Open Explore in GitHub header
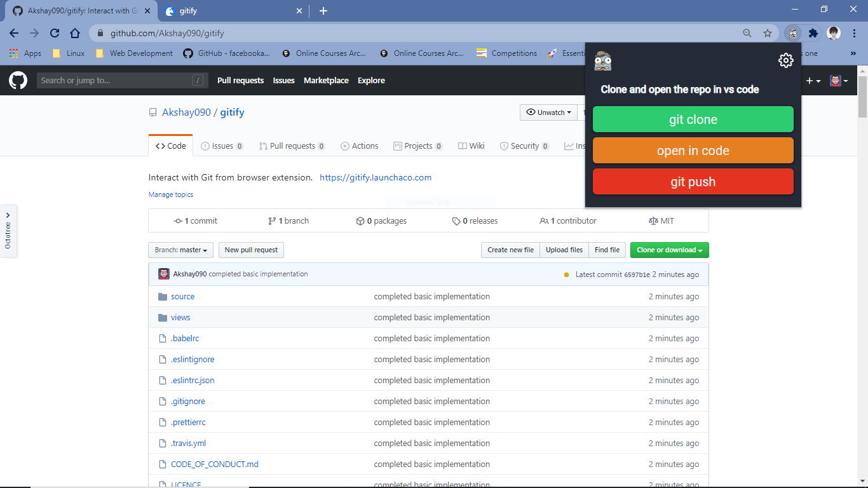Screen dimensions: 868x488 point(371,80)
